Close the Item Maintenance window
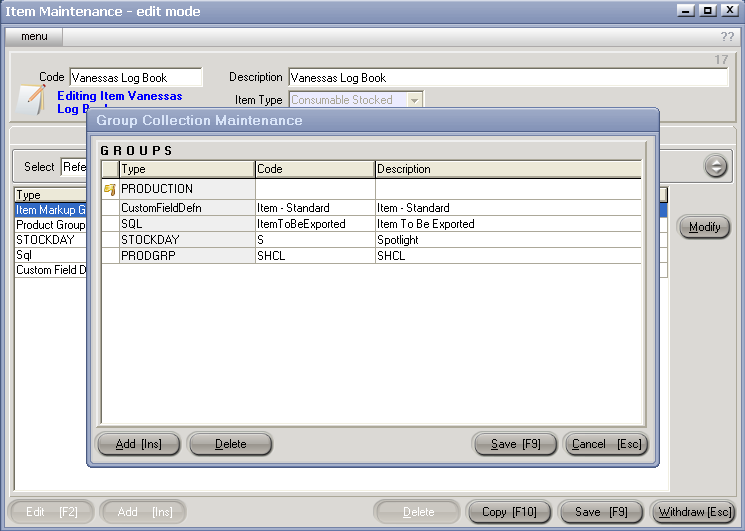Screen dimensions: 745x531 [730, 10]
